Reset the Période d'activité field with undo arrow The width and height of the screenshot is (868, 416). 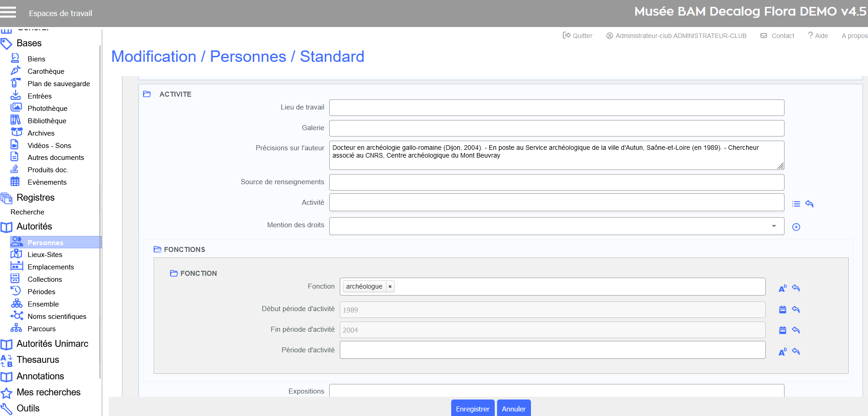tap(796, 352)
